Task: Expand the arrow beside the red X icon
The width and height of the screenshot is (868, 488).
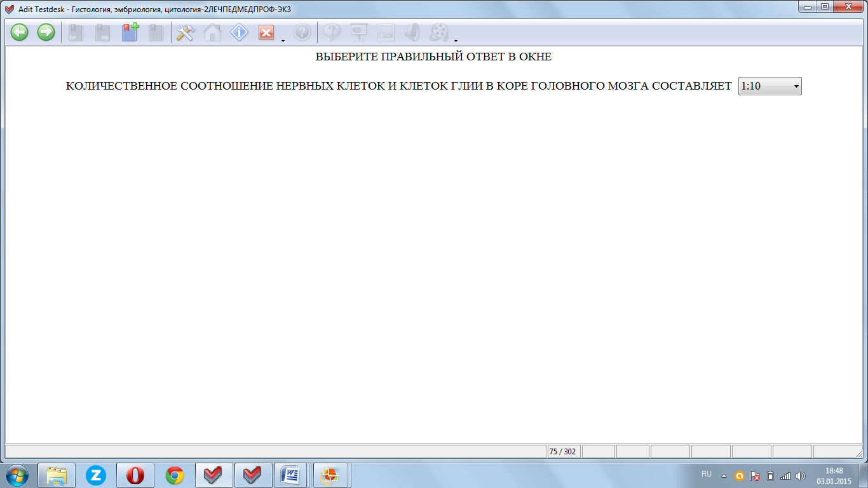Action: click(x=283, y=41)
